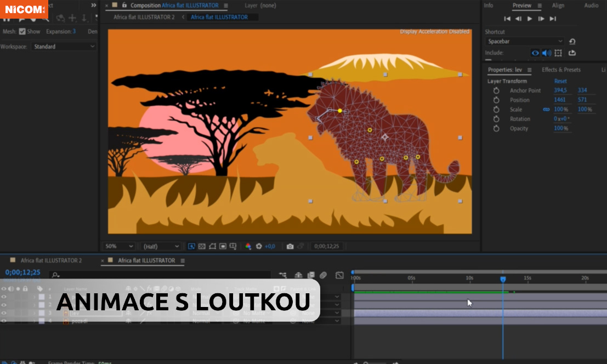
Task: Reset the preview shortcut settings
Action: point(572,42)
